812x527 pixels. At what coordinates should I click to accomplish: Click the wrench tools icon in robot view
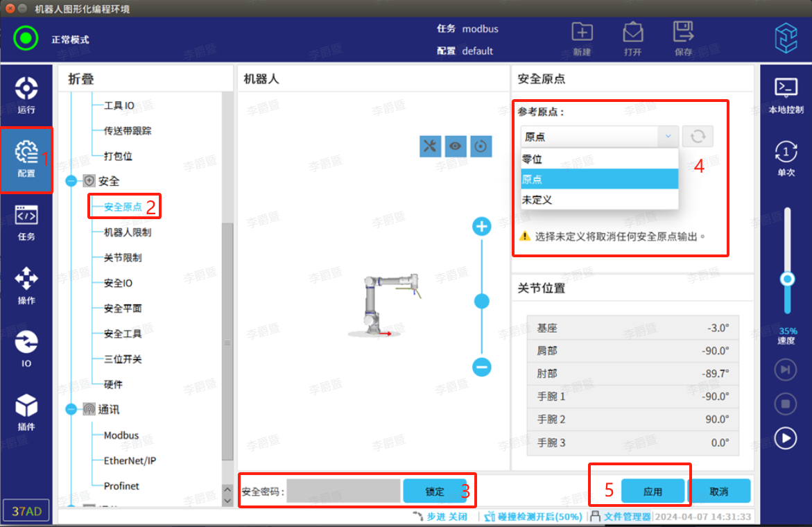(430, 146)
